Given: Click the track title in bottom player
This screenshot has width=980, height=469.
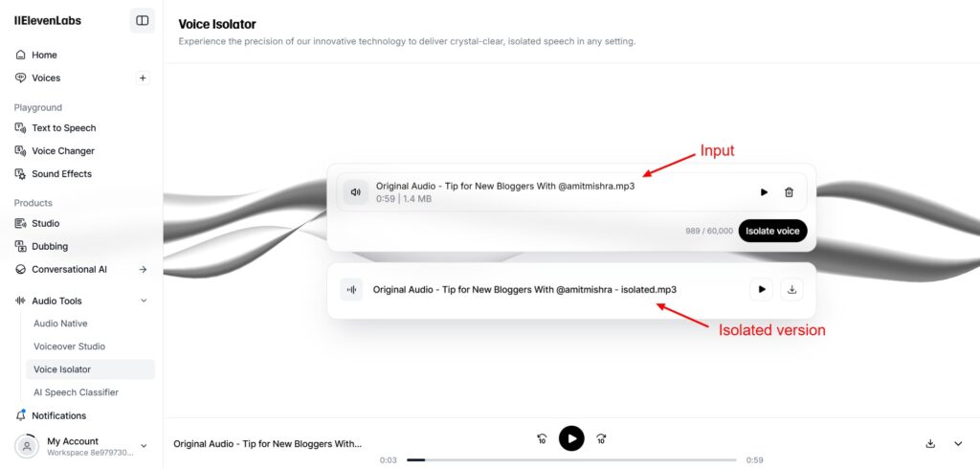Looking at the screenshot, I should click(x=268, y=444).
